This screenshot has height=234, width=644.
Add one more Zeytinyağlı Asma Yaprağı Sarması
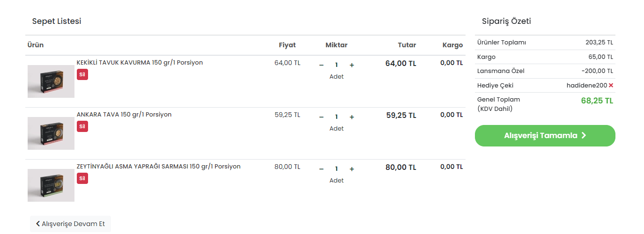(352, 169)
